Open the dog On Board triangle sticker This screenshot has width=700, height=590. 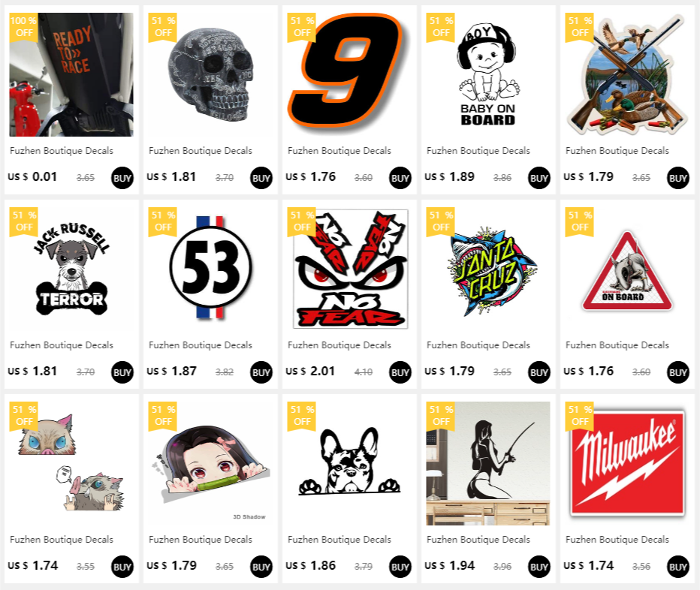pyautogui.click(x=627, y=269)
